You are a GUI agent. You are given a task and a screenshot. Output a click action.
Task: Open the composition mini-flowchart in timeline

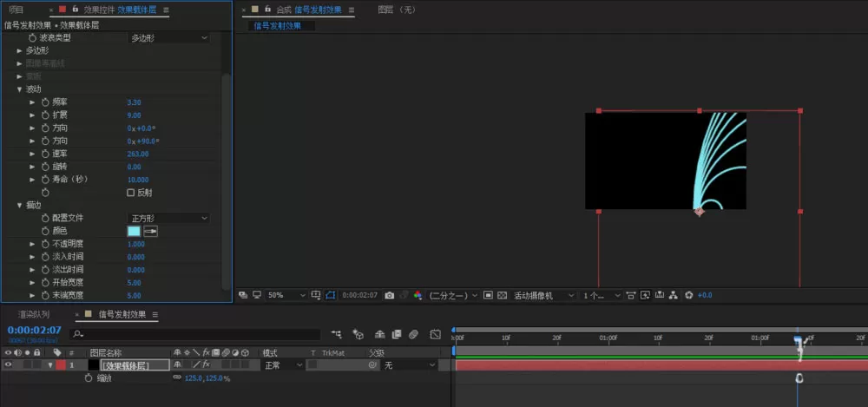click(x=337, y=334)
